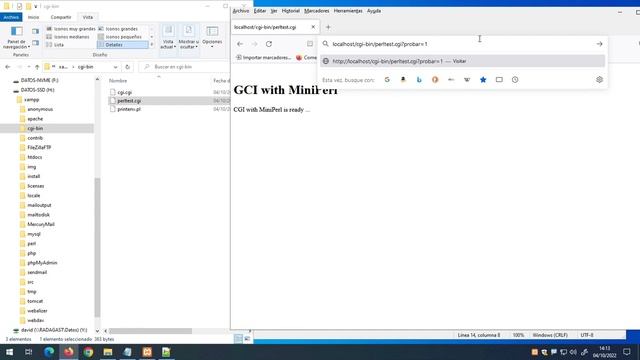Select the printenv.pl file
Image resolution: width=640 pixels, height=360 pixels.
129,109
